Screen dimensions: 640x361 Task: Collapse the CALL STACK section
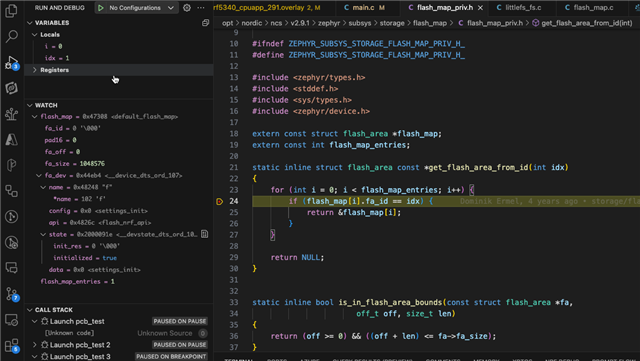coord(30,310)
